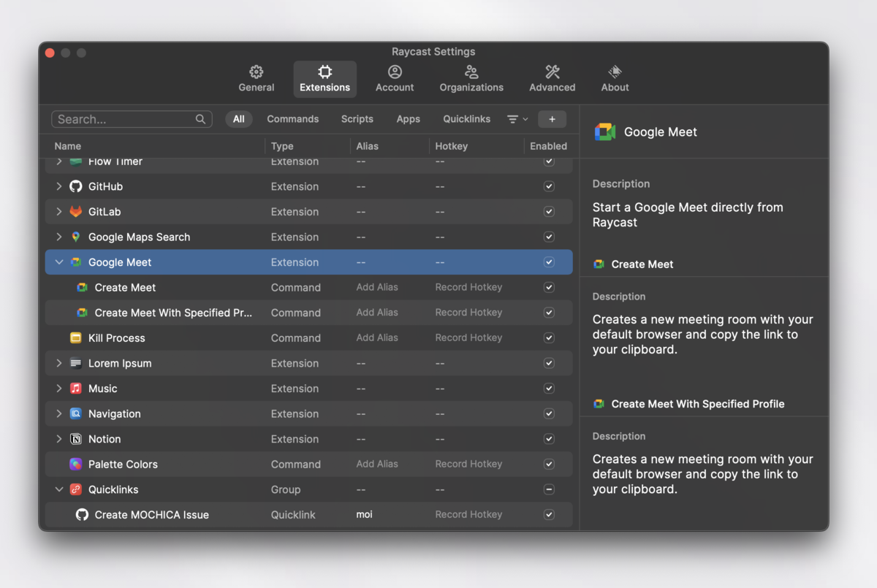Open the Account tab
Viewport: 877px width, 588px height.
pos(395,79)
